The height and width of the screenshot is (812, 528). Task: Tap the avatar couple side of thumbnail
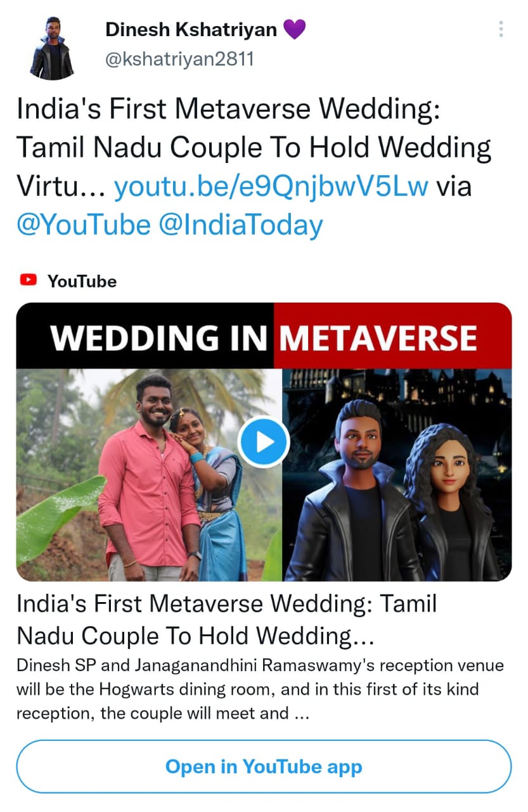click(397, 475)
